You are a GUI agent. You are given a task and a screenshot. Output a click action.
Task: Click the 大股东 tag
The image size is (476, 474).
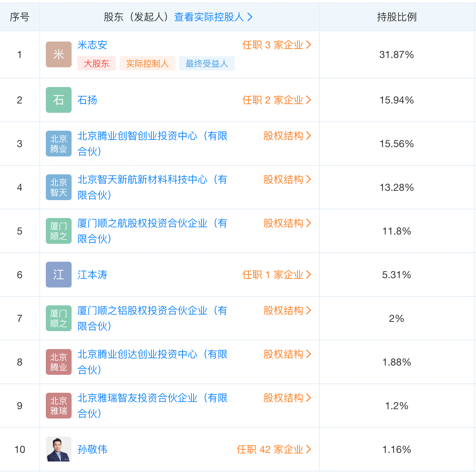tap(97, 64)
